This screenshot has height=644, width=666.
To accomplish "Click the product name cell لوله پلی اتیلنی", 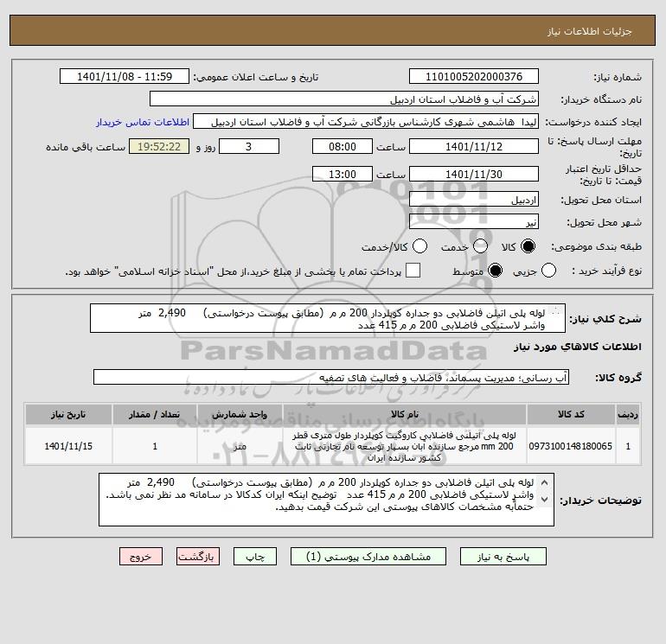I will point(405,446).
